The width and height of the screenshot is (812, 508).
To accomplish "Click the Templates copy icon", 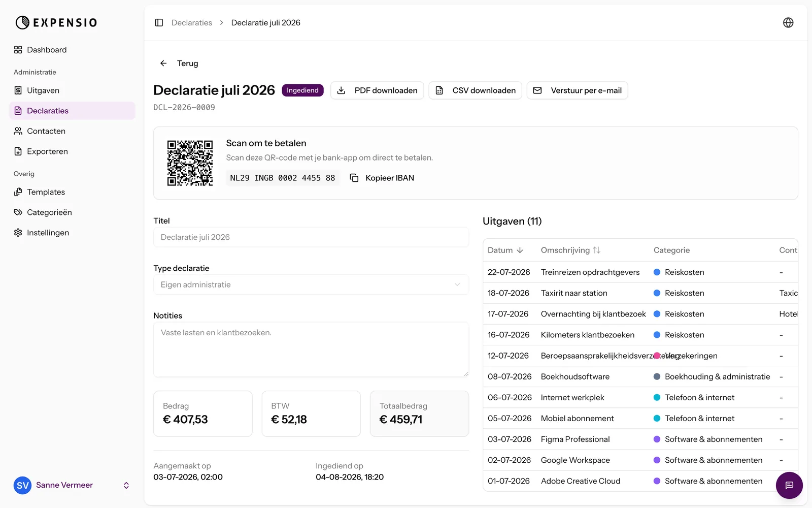I will [18, 192].
